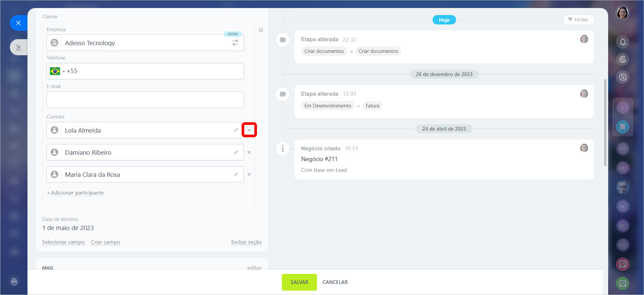
Task: Click Criar campo link
Action: [105, 242]
